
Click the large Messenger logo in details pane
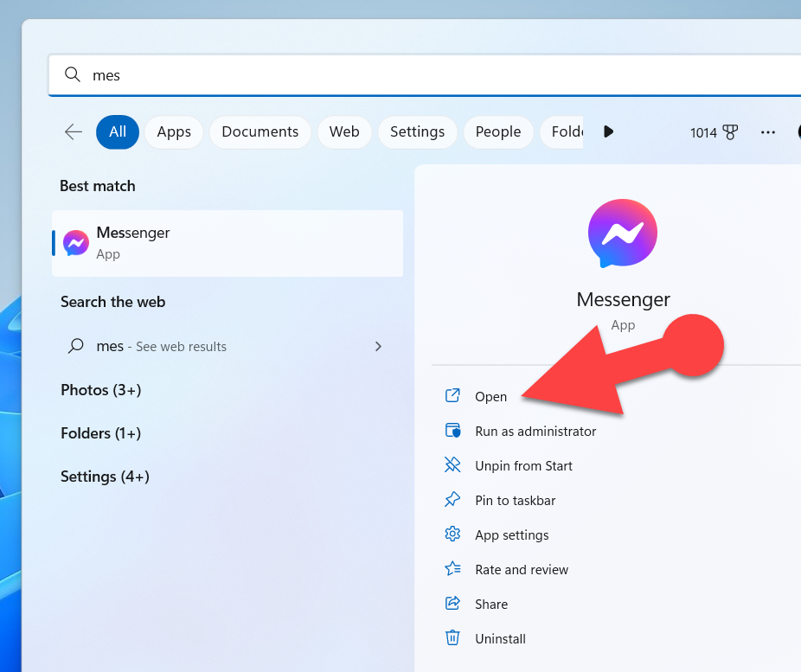tap(622, 234)
